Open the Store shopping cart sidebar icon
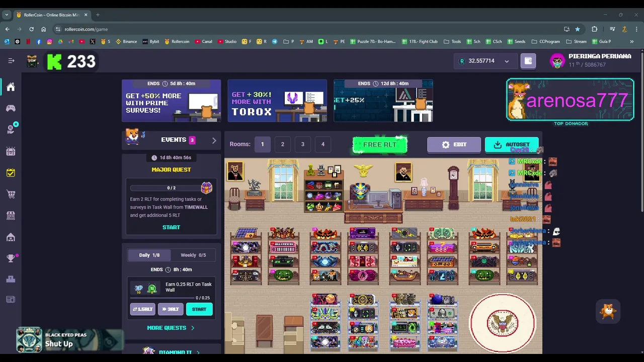 [x=11, y=194]
